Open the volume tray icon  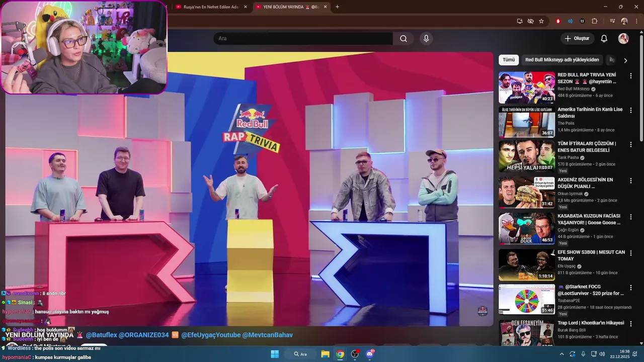click(x=602, y=354)
